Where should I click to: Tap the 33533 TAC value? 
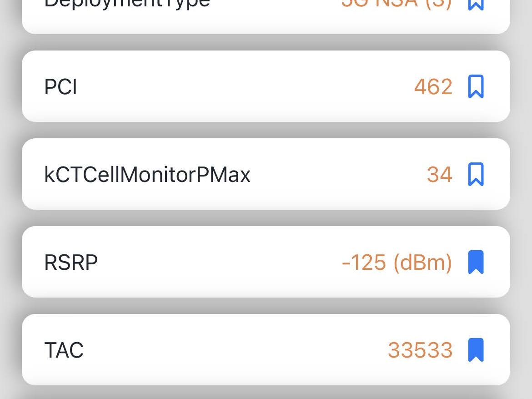(421, 350)
